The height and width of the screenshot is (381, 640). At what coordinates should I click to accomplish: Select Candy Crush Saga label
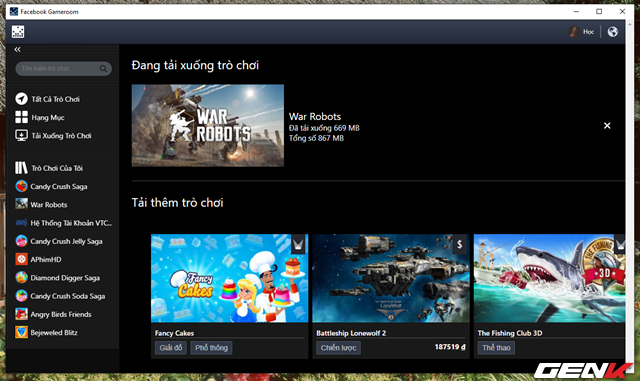(59, 187)
